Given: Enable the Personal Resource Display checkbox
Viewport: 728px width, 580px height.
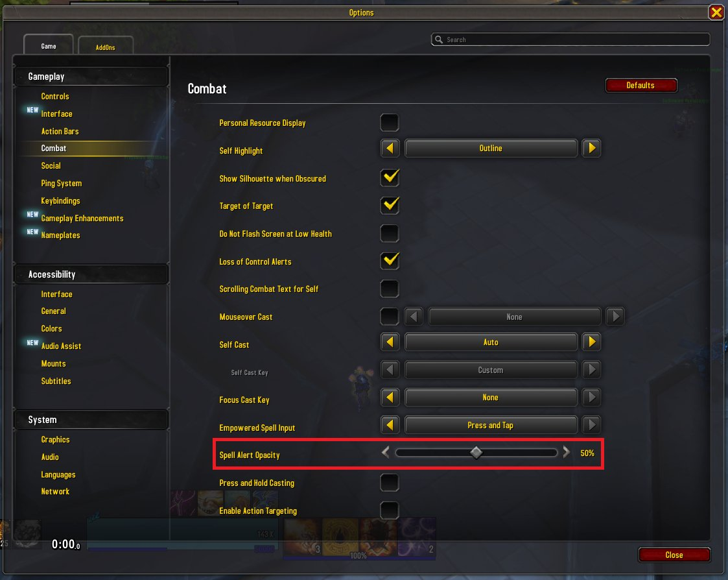Looking at the screenshot, I should 390,123.
